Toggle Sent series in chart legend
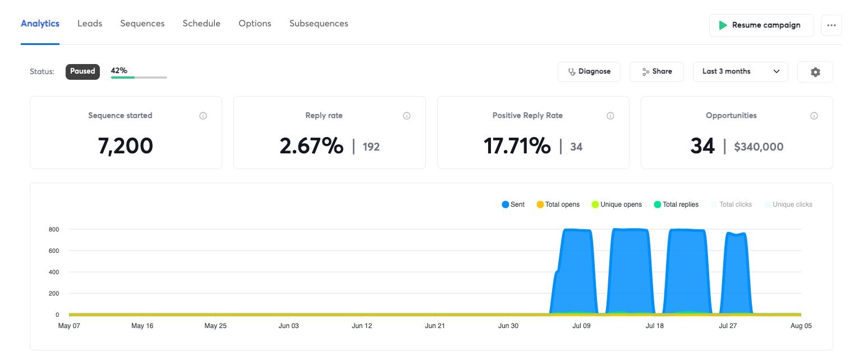868x359 pixels. click(513, 205)
